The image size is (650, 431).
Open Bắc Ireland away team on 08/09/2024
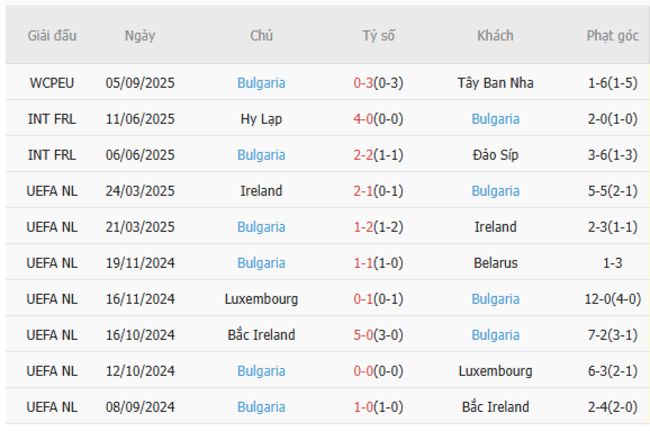point(495,407)
